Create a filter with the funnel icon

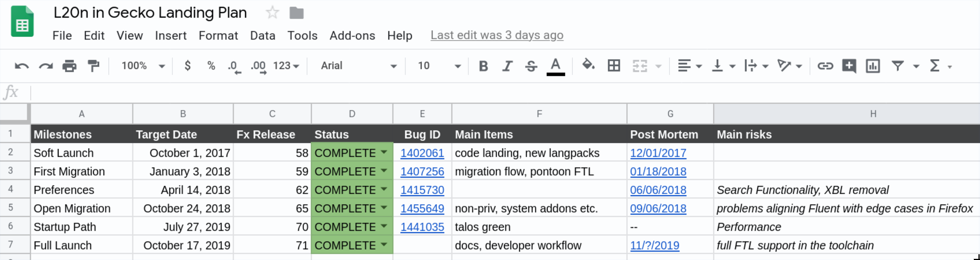point(898,66)
